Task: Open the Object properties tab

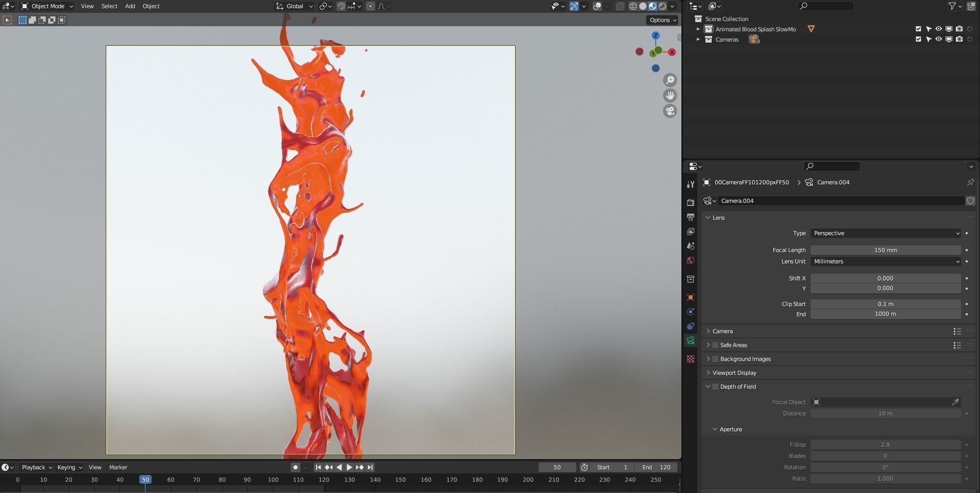Action: [x=691, y=297]
